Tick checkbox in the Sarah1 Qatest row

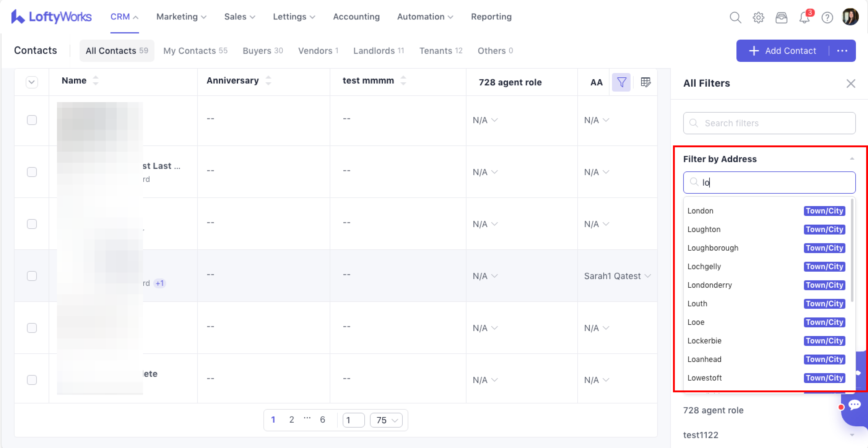(32, 276)
